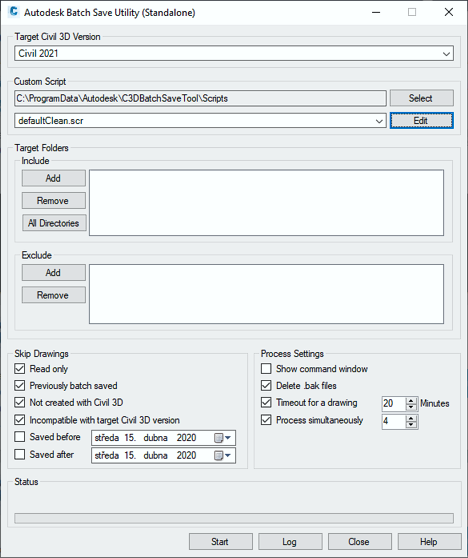The image size is (468, 558).
Task: Open the Log button
Action: pyautogui.click(x=290, y=542)
